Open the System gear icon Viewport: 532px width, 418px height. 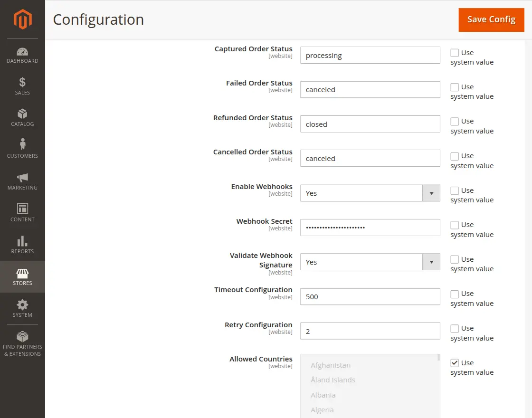[22, 304]
